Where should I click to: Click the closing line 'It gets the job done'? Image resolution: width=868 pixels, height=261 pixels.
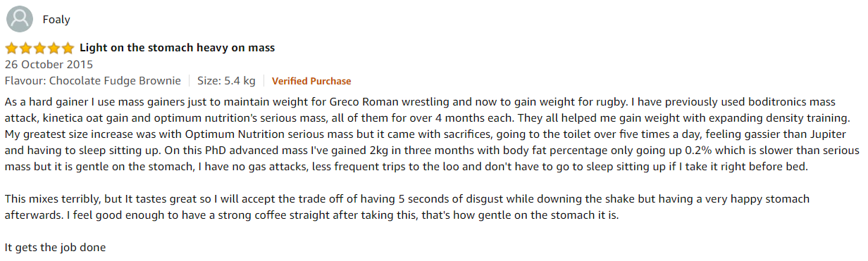pos(55,248)
